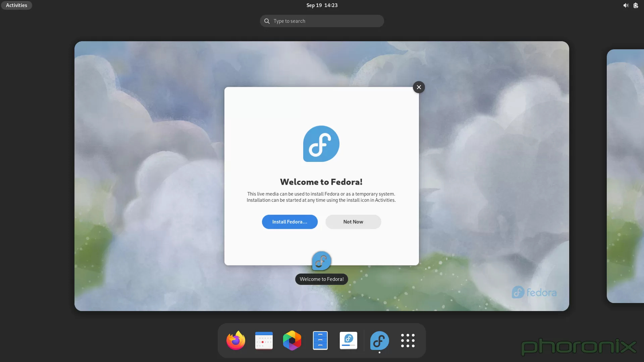Open the volume indicator in top bar
The height and width of the screenshot is (362, 644).
pos(626,5)
